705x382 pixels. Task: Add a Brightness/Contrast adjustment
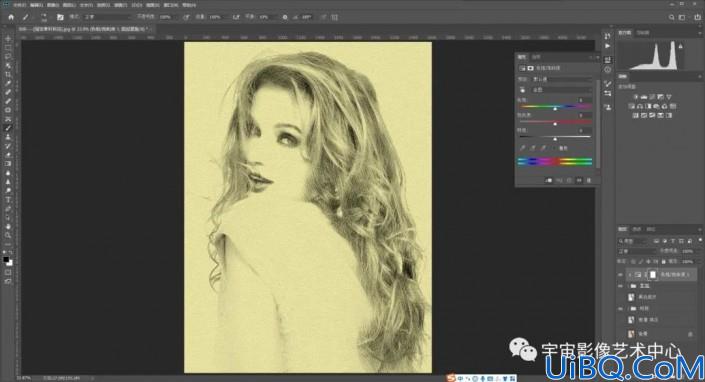(x=635, y=97)
